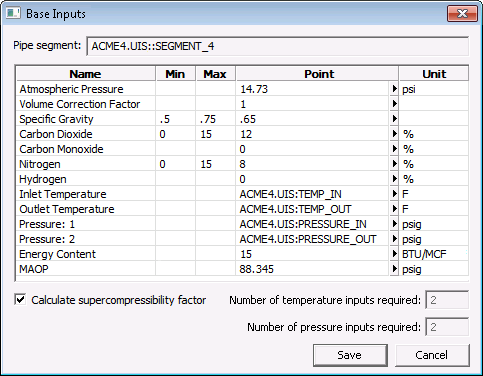Screen dimensions: 483x376
Task: Select Nitrogen point value 8
Action: 313,164
